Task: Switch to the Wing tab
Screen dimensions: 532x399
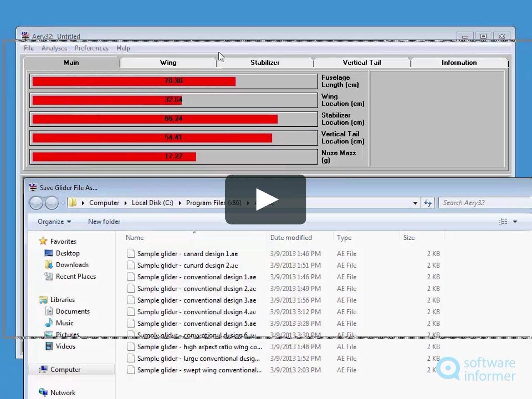Action: 168,62
